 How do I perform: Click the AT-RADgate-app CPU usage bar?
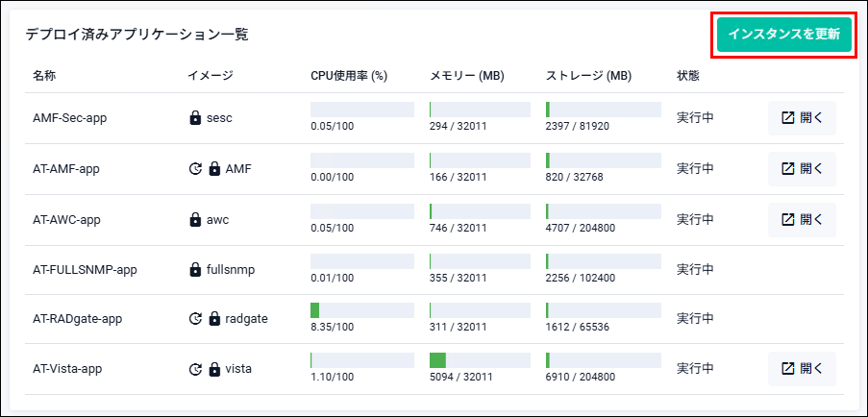tap(362, 310)
